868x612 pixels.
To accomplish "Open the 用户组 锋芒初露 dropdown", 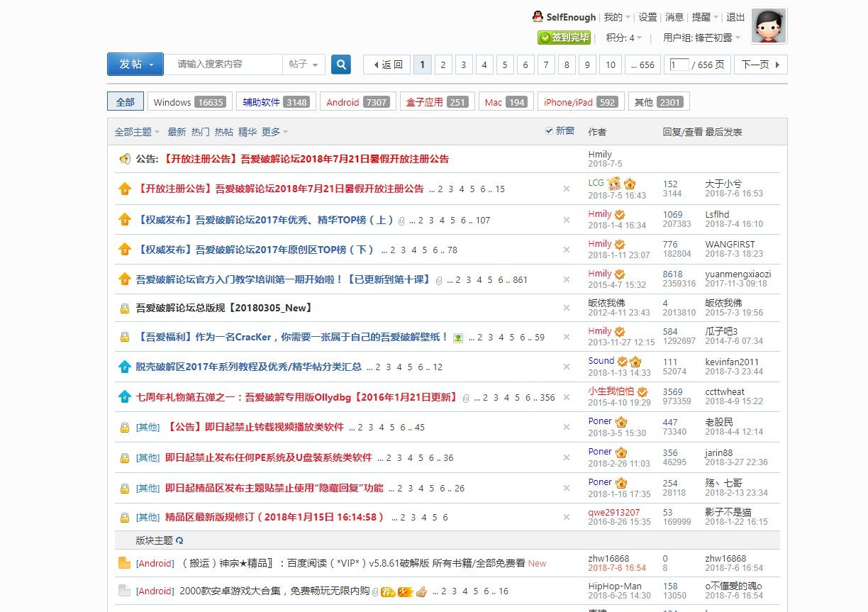I will click(x=699, y=38).
